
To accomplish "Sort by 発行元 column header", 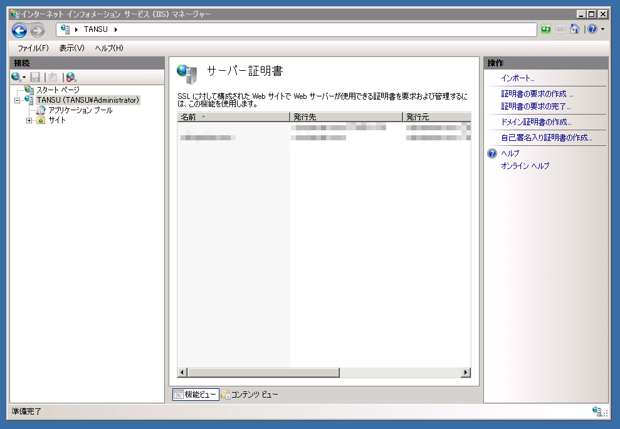I will pyautogui.click(x=437, y=117).
